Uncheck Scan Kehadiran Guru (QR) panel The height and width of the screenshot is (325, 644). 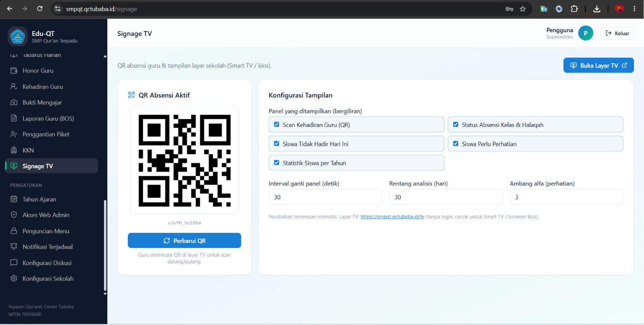pyautogui.click(x=276, y=124)
